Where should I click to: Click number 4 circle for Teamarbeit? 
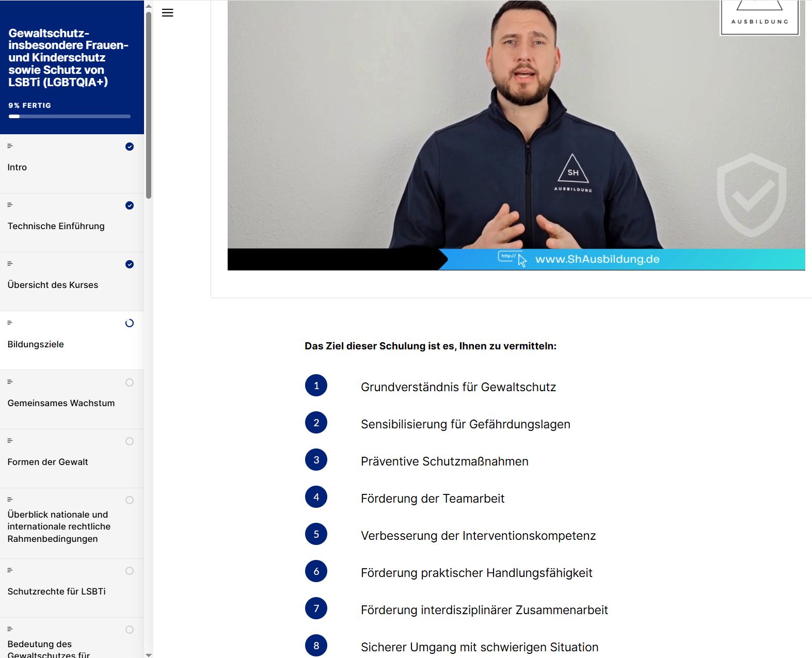(316, 497)
